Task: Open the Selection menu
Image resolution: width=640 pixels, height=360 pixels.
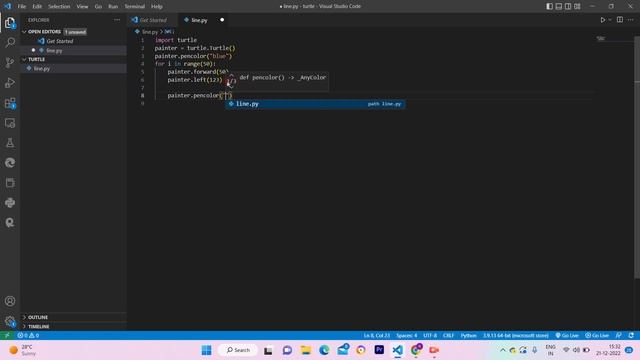Action: click(59, 7)
